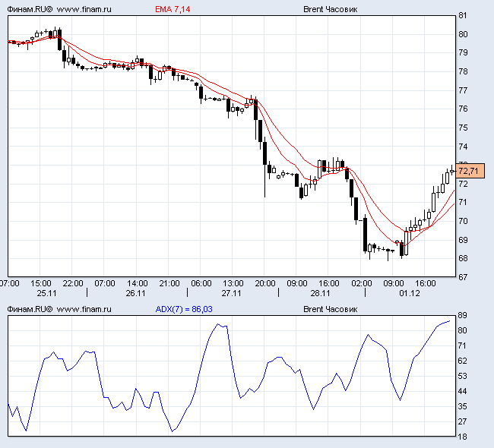The width and height of the screenshot is (494, 448).
Task: Click the ADX(7) = 86,03 indicator label
Action: pos(184,309)
